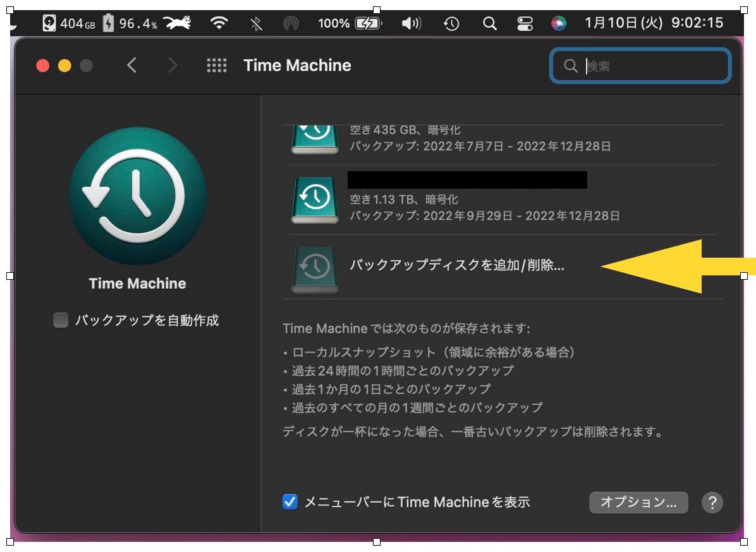This screenshot has height=552, width=756.
Task: Click バックアップディスクを追加/削除... text
Action: tap(457, 265)
